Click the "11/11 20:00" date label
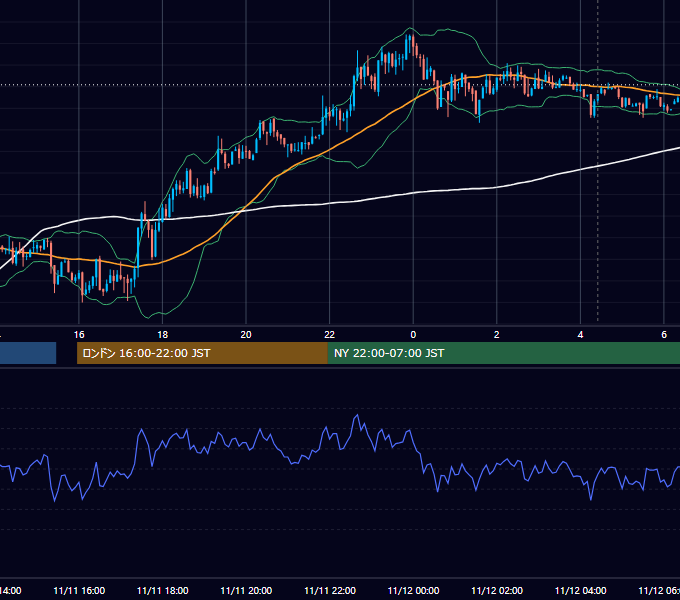This screenshot has width=680, height=600. (246, 590)
